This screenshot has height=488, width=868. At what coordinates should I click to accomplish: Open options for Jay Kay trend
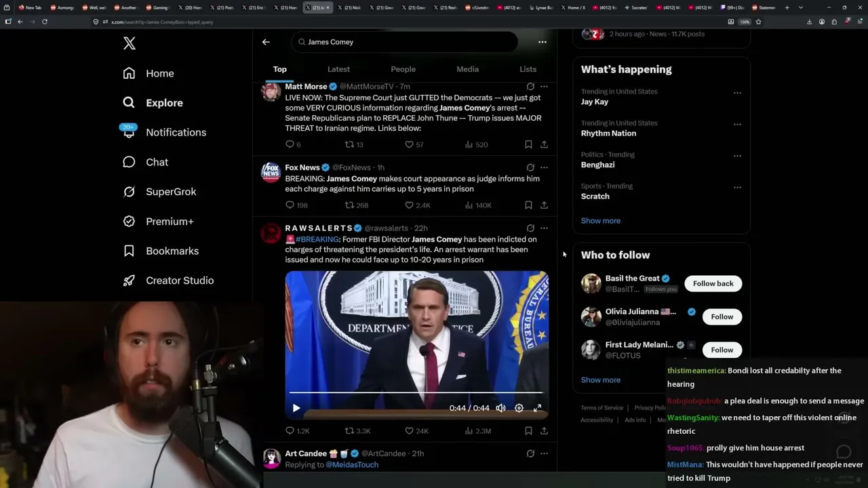(x=737, y=93)
